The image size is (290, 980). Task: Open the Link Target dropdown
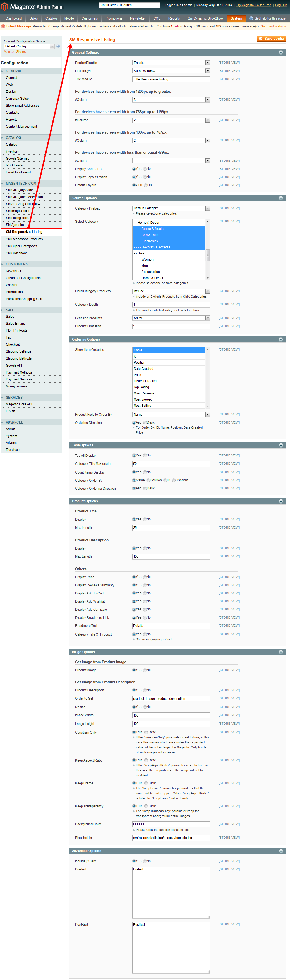pos(171,71)
